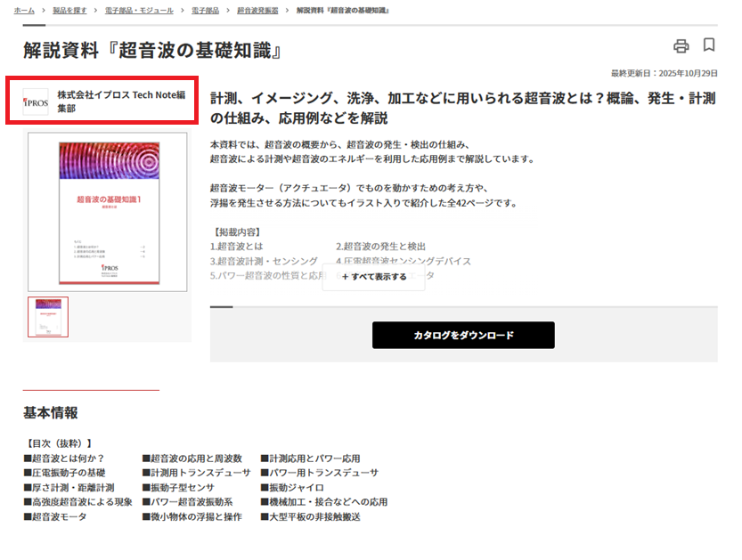Screen dimensions: 742x560
Task: Open 製品を探す breadcrumb link
Action: [70, 10]
